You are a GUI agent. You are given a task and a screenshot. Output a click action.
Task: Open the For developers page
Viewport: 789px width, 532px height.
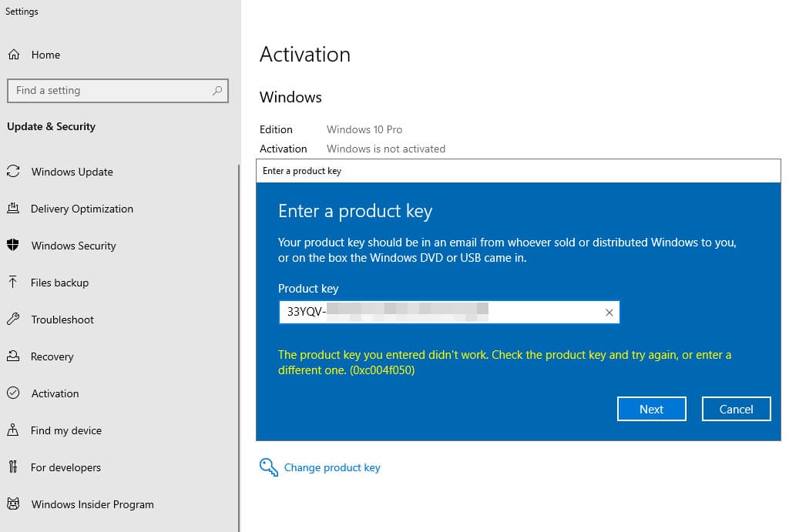pos(65,467)
